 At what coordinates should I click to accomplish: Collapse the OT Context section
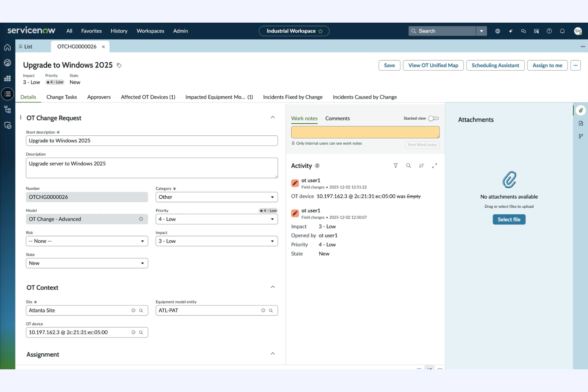[273, 286]
